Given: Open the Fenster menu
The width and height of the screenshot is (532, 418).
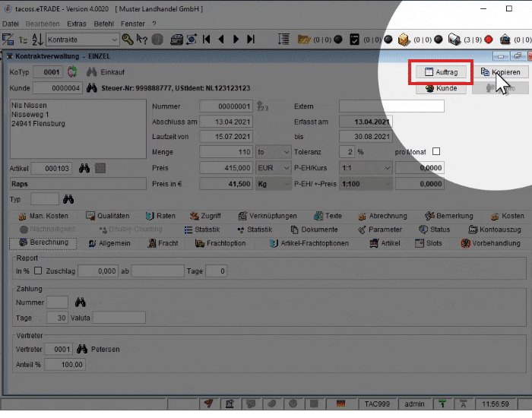Looking at the screenshot, I should [133, 24].
